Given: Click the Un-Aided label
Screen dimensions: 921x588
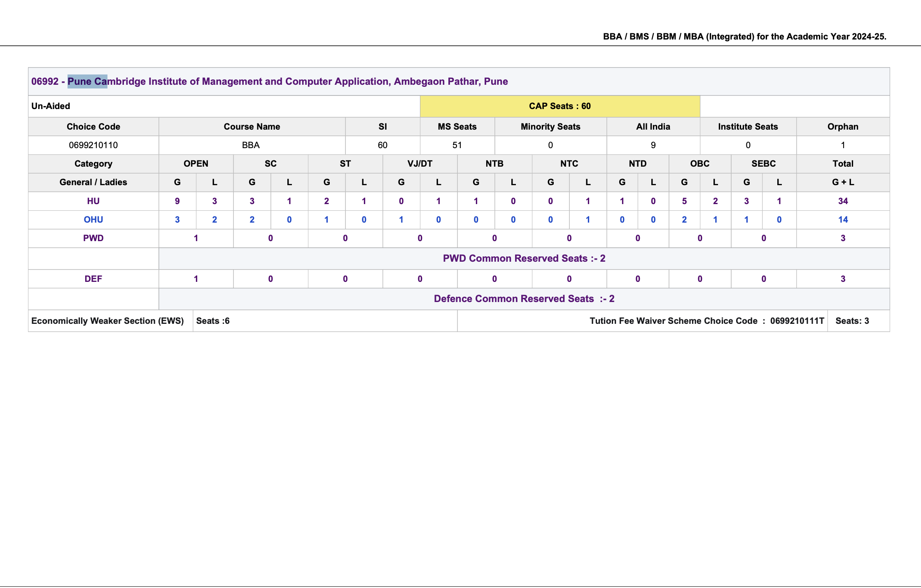Looking at the screenshot, I should click(x=51, y=106).
